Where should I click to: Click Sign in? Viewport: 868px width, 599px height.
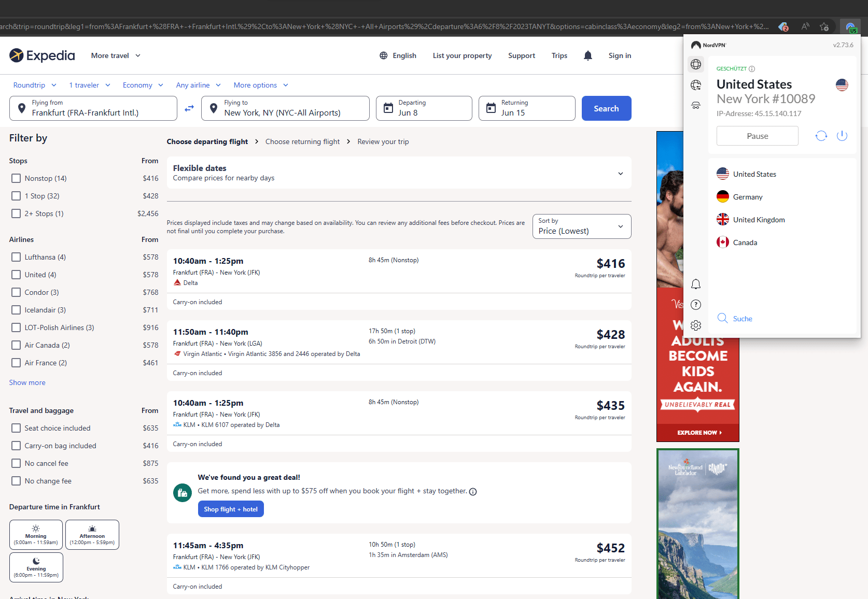[620, 55]
